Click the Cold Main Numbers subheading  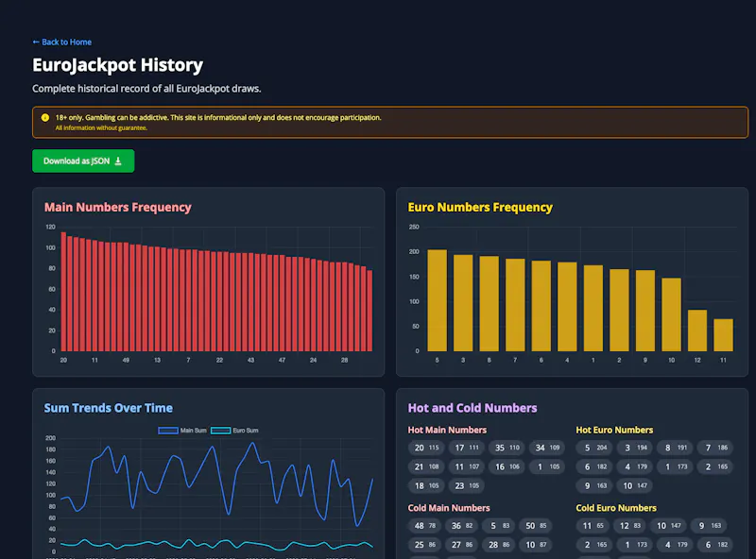click(449, 508)
